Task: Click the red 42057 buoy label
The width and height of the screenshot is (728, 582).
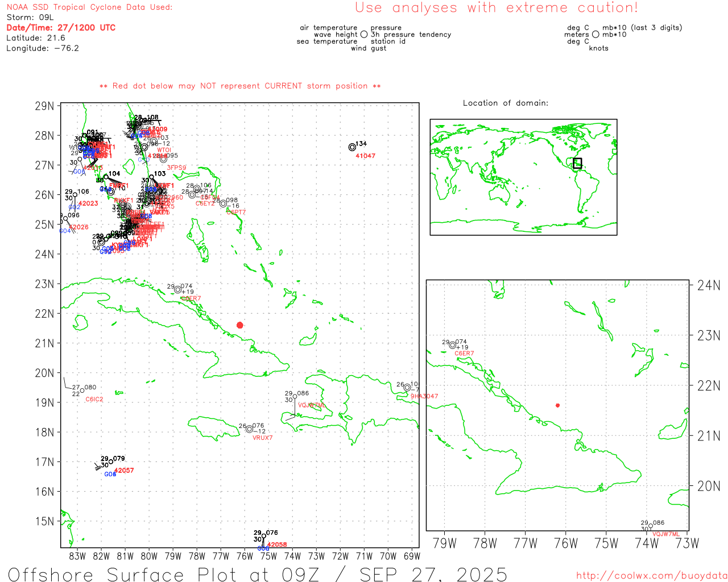Action: click(124, 471)
